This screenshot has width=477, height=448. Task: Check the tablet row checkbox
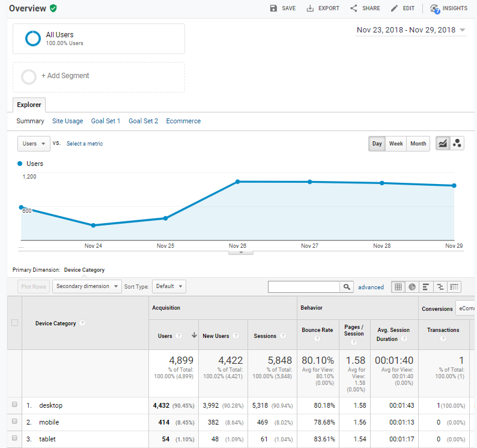point(14,438)
